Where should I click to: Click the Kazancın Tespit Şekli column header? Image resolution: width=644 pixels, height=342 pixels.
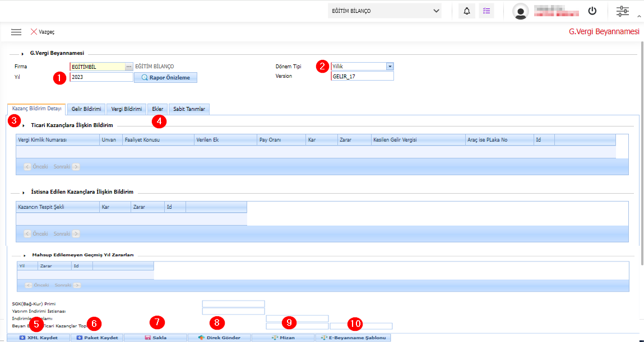[58, 207]
